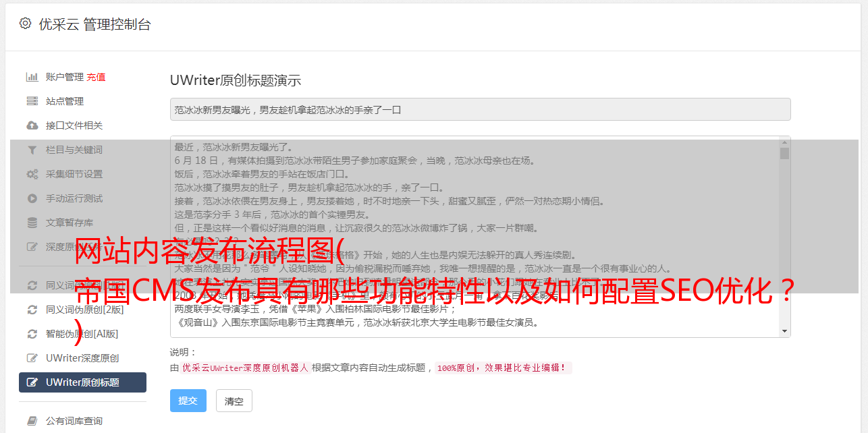The width and height of the screenshot is (868, 433).
Task: Open 采集细节设置 gears icon
Action: pos(32,174)
